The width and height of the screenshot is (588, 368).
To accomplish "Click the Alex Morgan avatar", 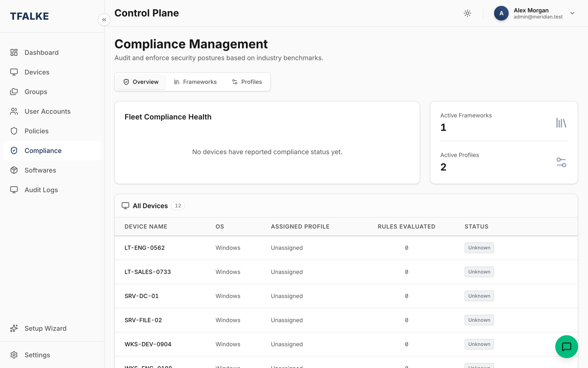I will coord(501,13).
